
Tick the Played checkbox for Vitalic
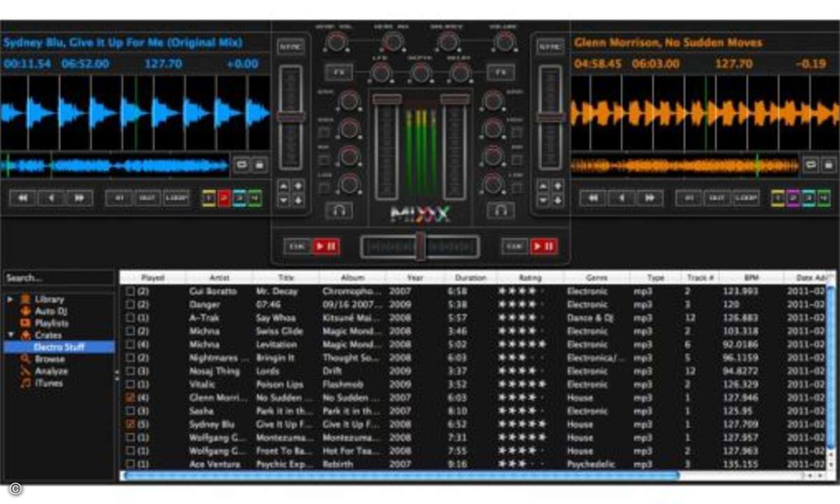click(x=129, y=384)
